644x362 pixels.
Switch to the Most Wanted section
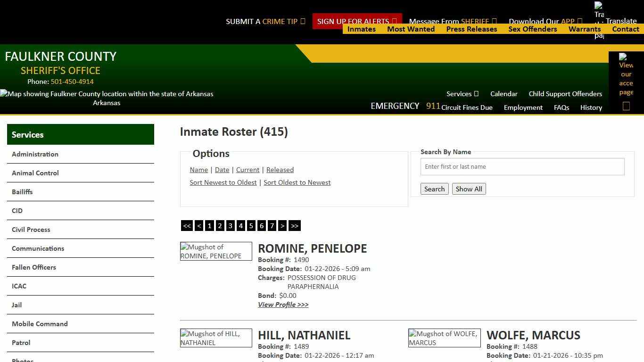(x=411, y=29)
